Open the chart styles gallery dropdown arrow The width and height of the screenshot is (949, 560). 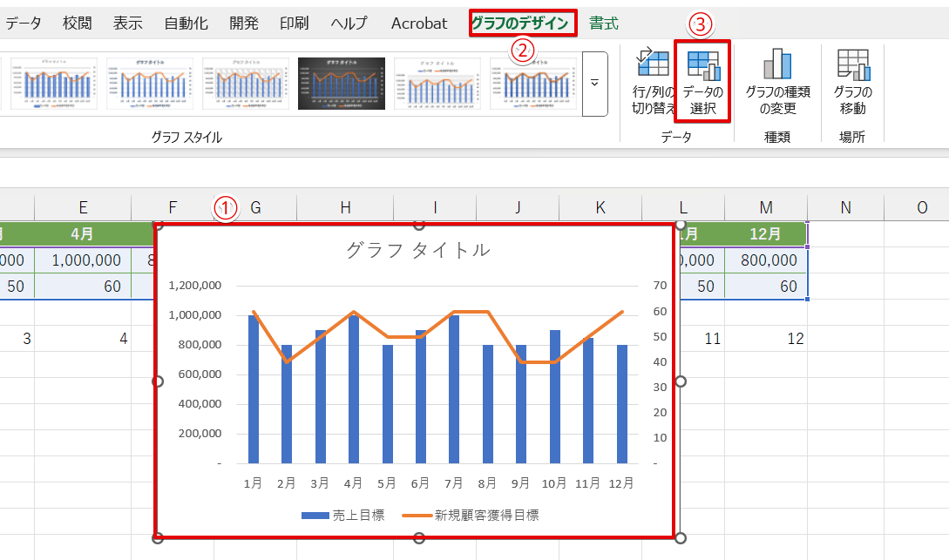[595, 80]
